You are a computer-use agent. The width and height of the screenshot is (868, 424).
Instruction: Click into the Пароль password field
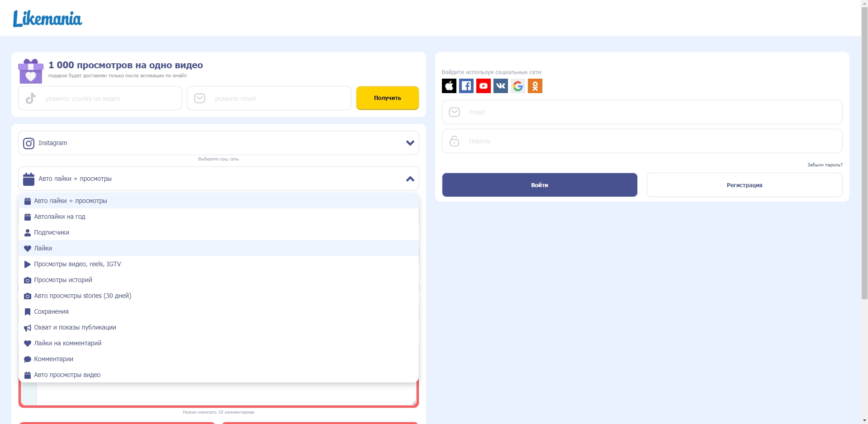(x=642, y=141)
